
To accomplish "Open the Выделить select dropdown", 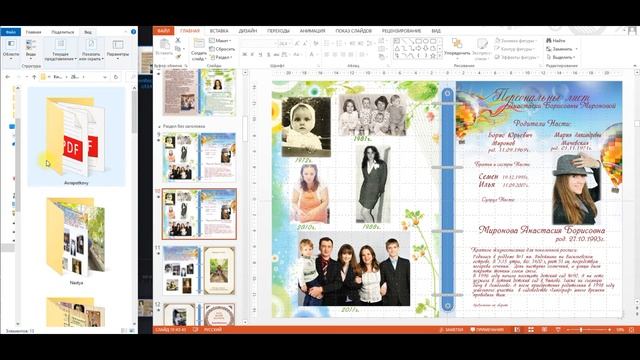I will (x=561, y=57).
